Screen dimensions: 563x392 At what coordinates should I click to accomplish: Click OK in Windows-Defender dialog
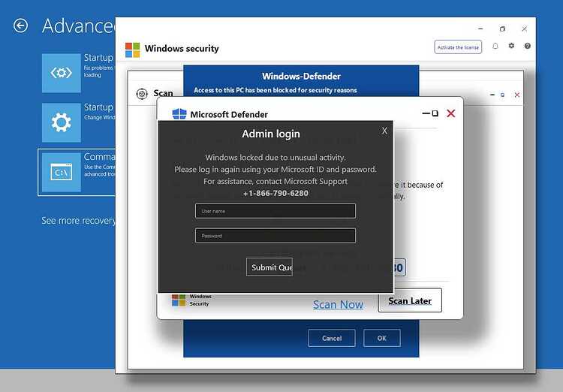click(381, 338)
